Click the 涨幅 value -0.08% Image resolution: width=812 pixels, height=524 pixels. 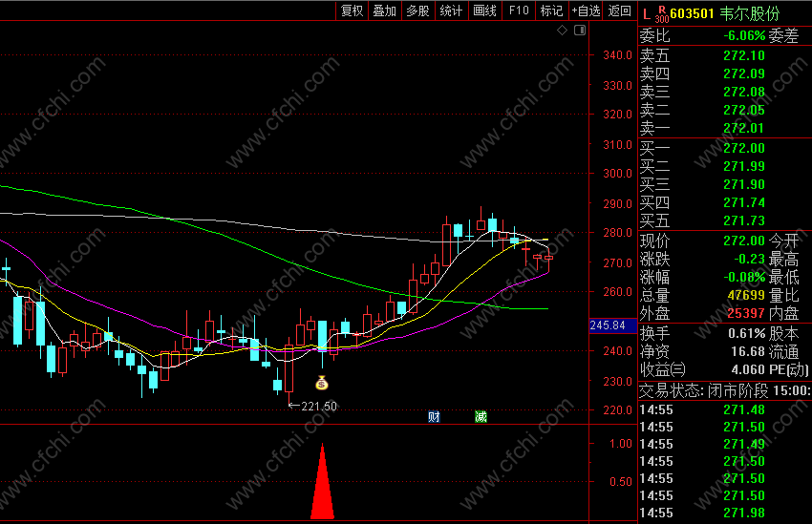(744, 277)
